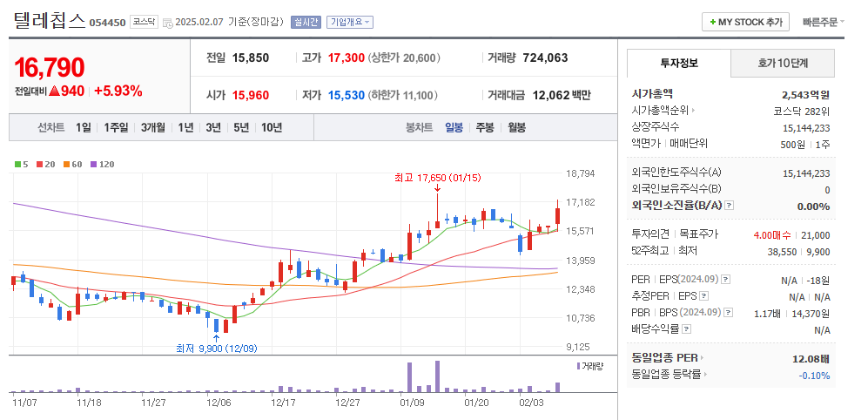
Task: Click the red 20-day moving average legend marker
Action: pyautogui.click(x=39, y=164)
